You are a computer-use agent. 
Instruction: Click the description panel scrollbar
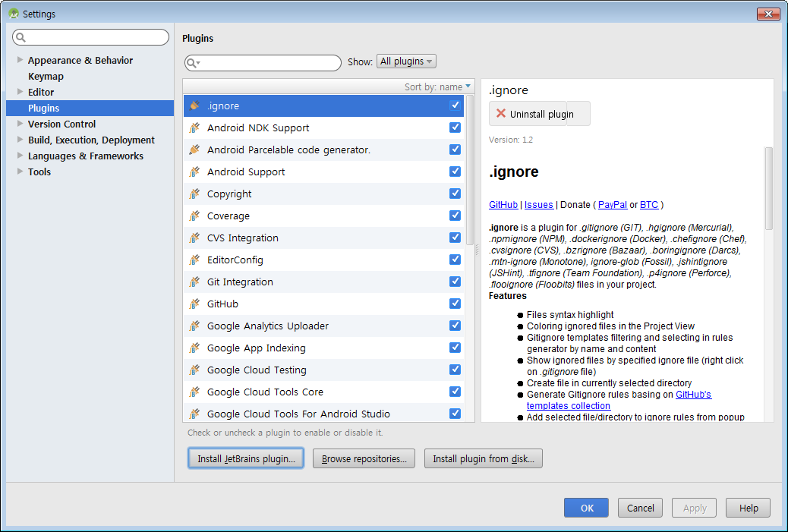(769, 188)
